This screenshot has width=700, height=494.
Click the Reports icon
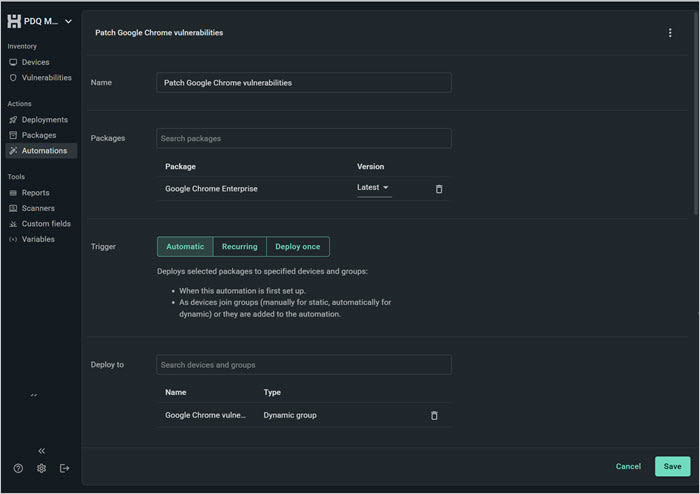[13, 193]
